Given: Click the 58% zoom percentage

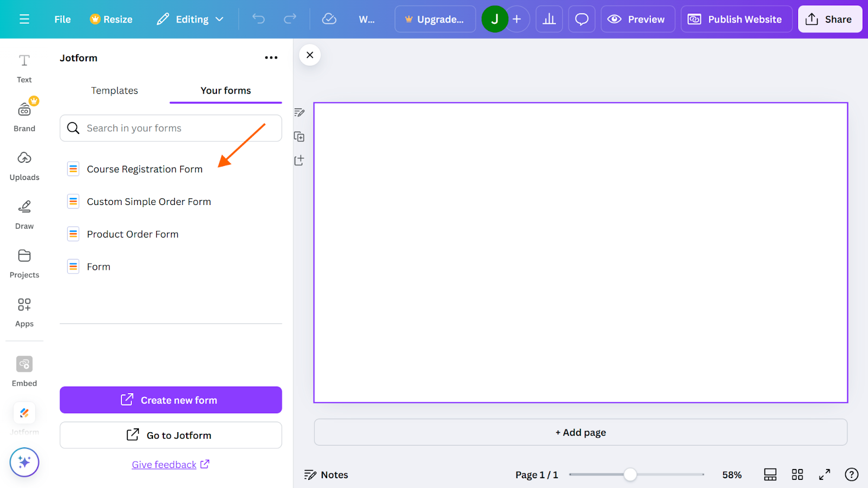Looking at the screenshot, I should [732, 475].
